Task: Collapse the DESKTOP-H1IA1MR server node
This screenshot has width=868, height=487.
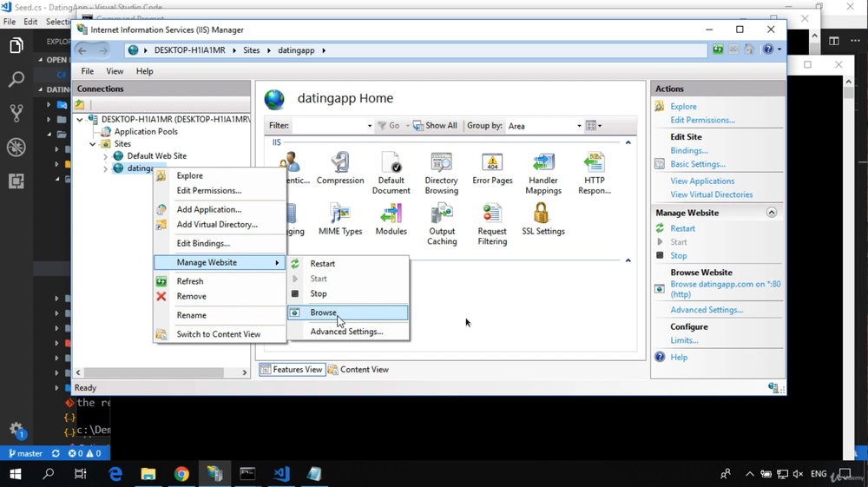Action: point(80,120)
